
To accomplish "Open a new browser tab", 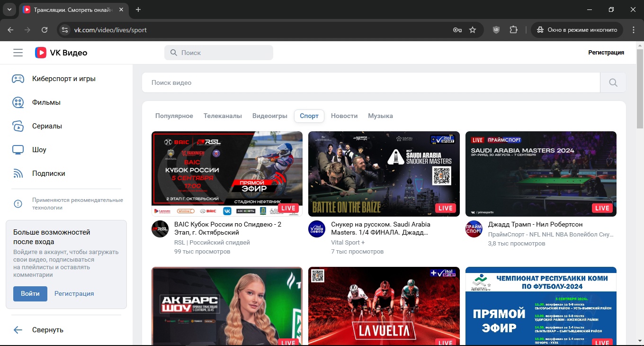I will [138, 9].
